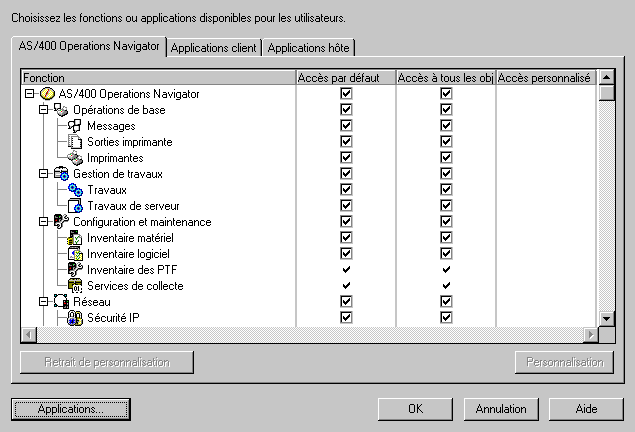Collapse the Gestion de travaux node

tap(43, 174)
